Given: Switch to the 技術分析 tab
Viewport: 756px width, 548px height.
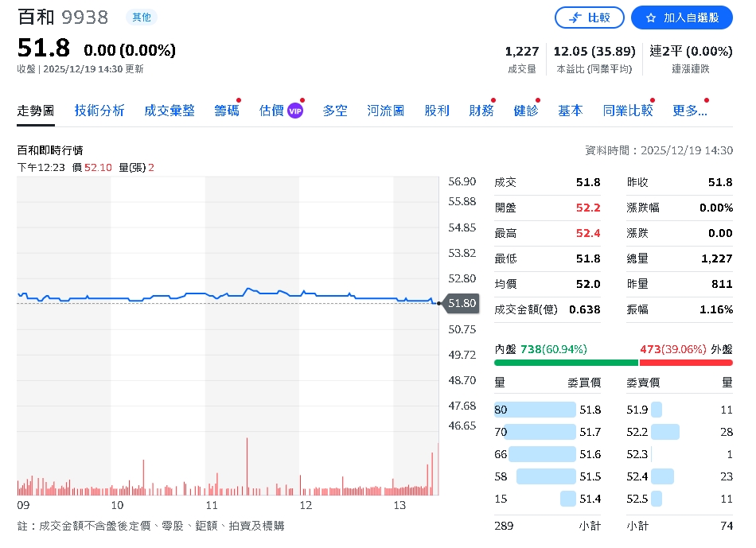Looking at the screenshot, I should coord(99,111).
